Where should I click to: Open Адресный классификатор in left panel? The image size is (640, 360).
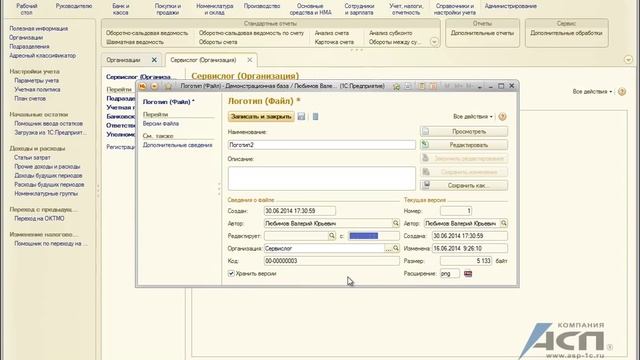(42, 56)
